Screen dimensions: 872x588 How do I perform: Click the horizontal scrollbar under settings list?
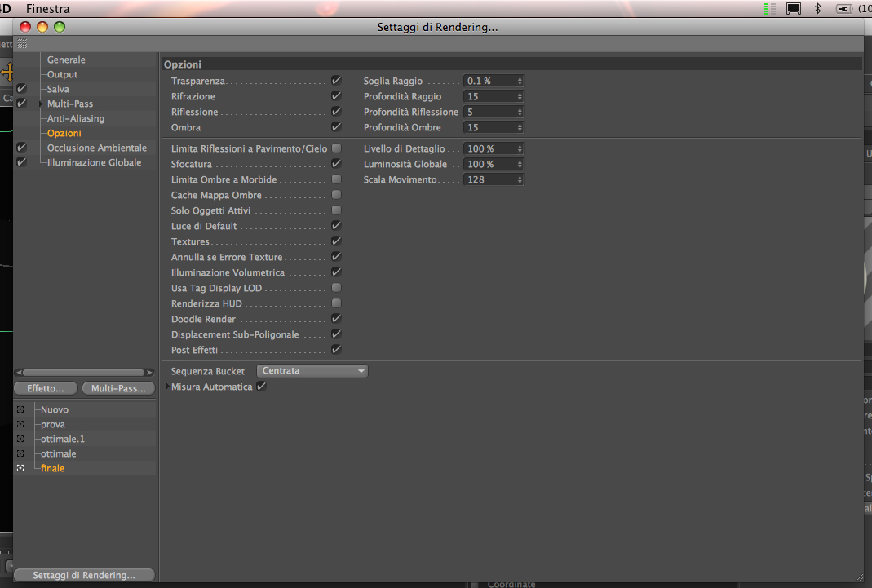tap(85, 373)
